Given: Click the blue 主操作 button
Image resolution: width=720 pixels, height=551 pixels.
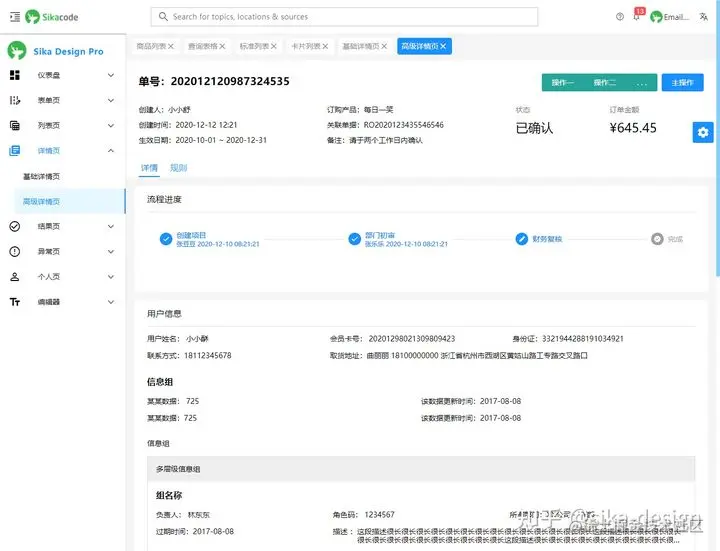Looking at the screenshot, I should coord(682,83).
